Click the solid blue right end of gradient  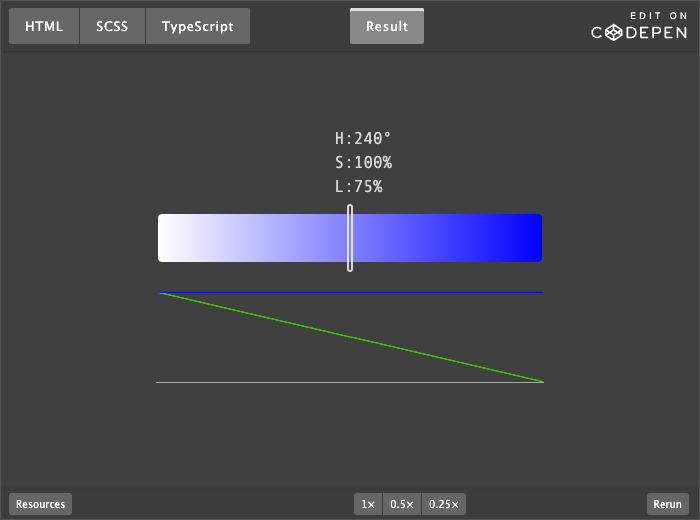pos(528,238)
